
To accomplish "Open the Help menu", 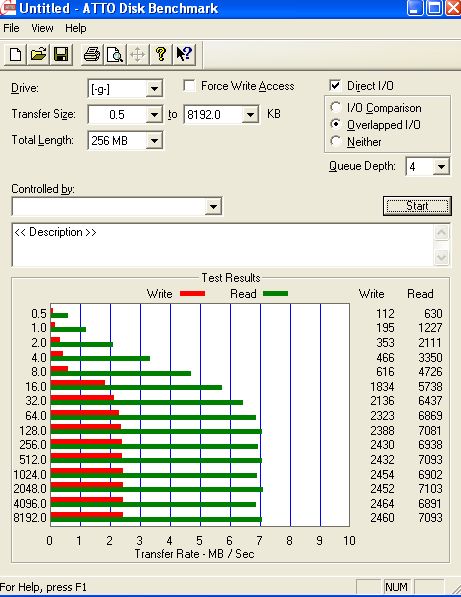I will point(75,28).
